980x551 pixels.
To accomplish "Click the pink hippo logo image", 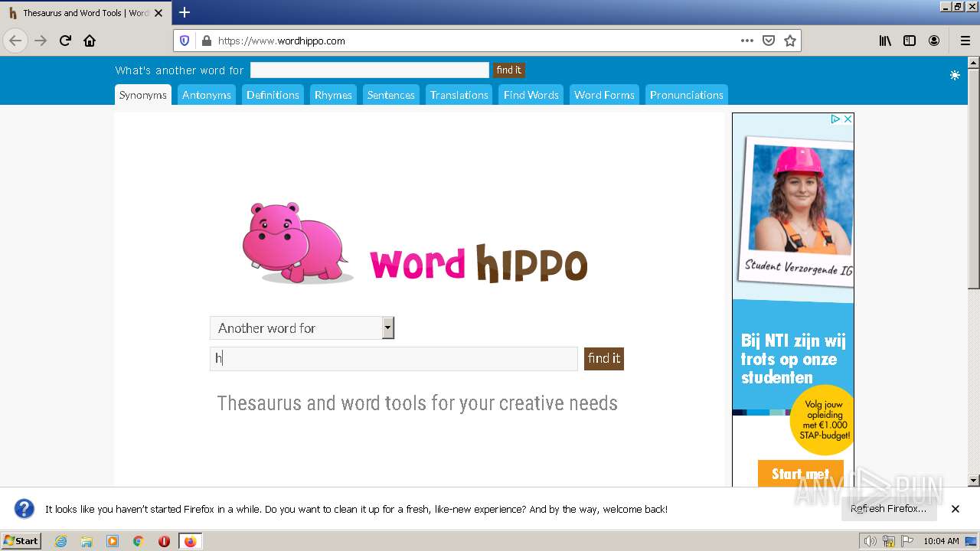I will 298,243.
